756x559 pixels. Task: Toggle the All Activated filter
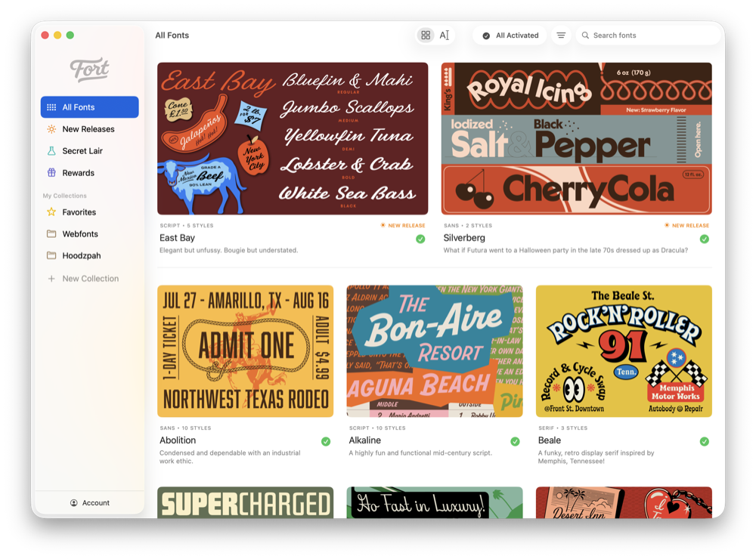(510, 36)
